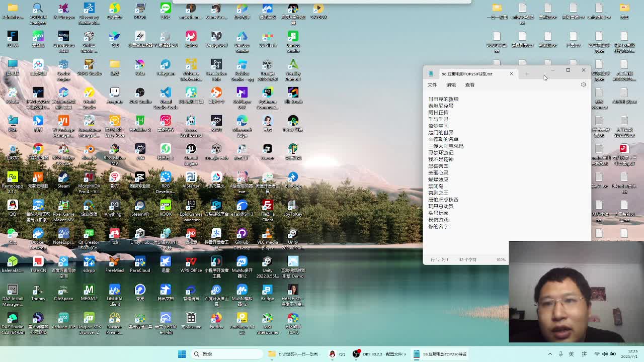
Task: Open the 编辑 menu in Notepad
Action: [x=451, y=85]
